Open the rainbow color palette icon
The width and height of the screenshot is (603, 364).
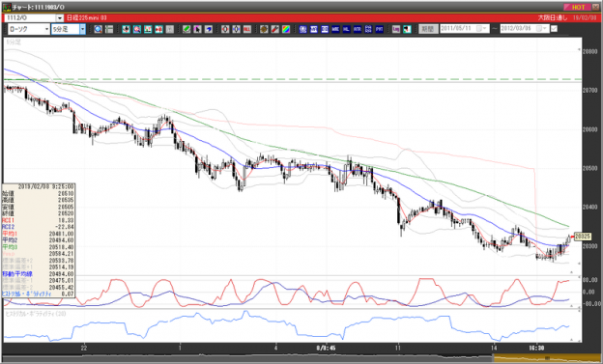286,29
